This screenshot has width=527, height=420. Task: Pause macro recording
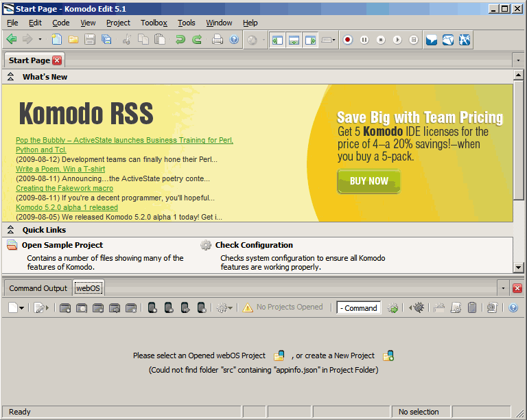364,40
